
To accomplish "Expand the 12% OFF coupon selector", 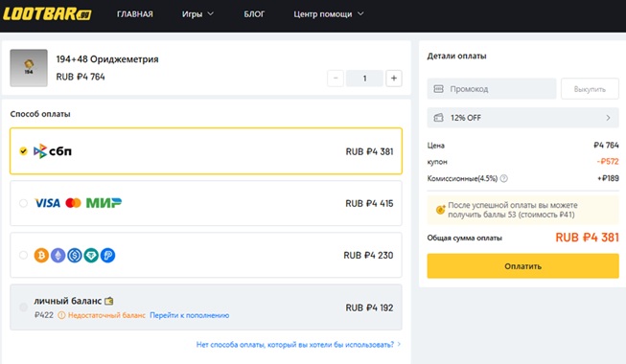I will (x=523, y=118).
